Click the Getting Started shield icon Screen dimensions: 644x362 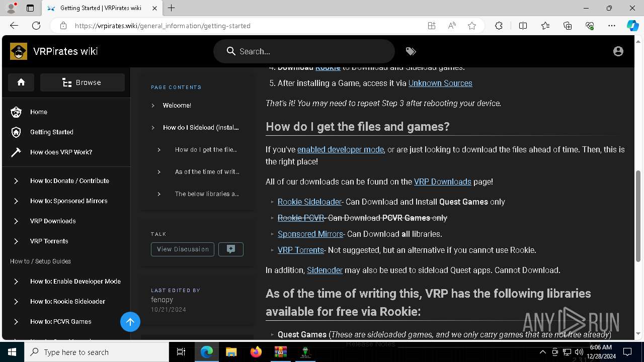pyautogui.click(x=16, y=132)
